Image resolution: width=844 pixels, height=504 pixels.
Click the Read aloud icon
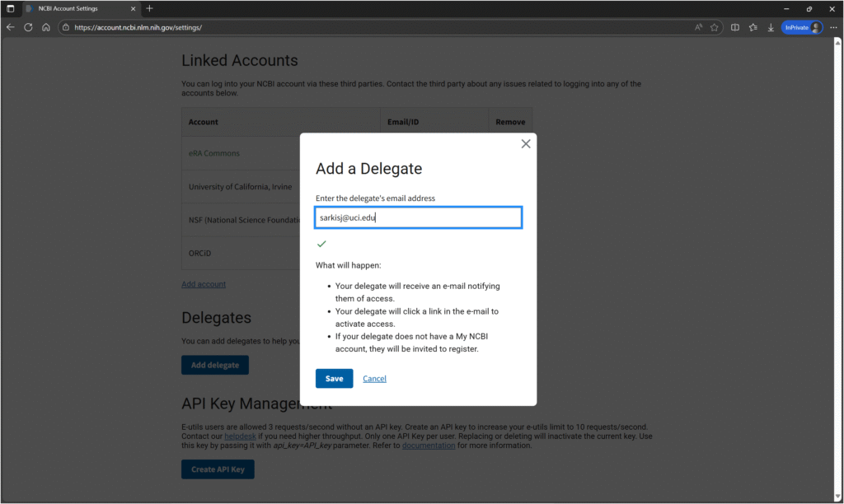[x=698, y=27]
